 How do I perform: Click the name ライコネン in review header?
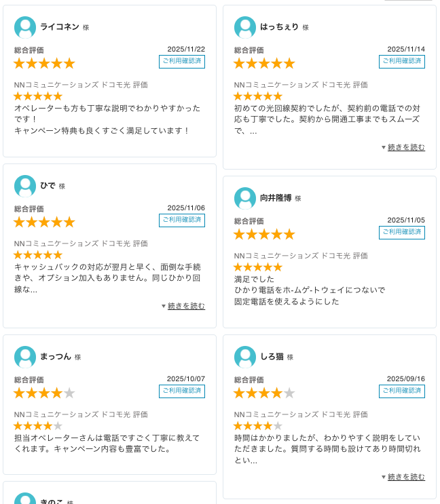coord(60,27)
